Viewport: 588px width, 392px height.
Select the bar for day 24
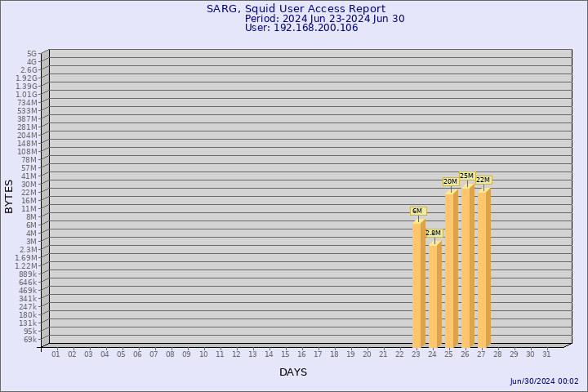coord(434,296)
